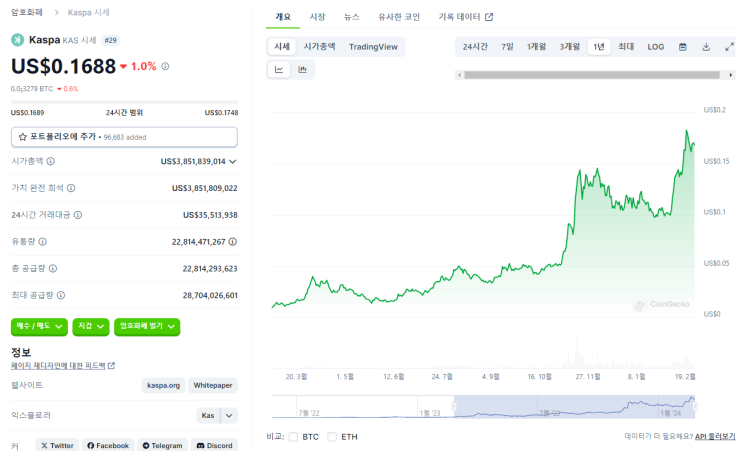Set chart range to 7일
This screenshot has height=451, width=743.
coord(507,47)
